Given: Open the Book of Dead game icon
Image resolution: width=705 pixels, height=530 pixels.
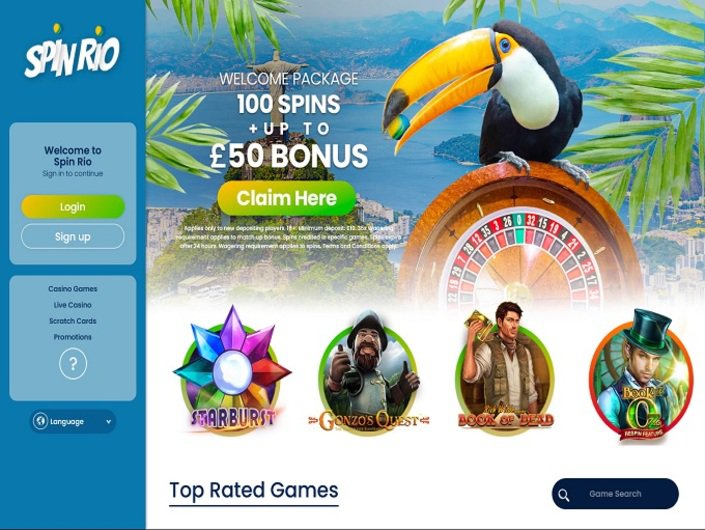Looking at the screenshot, I should tap(504, 369).
